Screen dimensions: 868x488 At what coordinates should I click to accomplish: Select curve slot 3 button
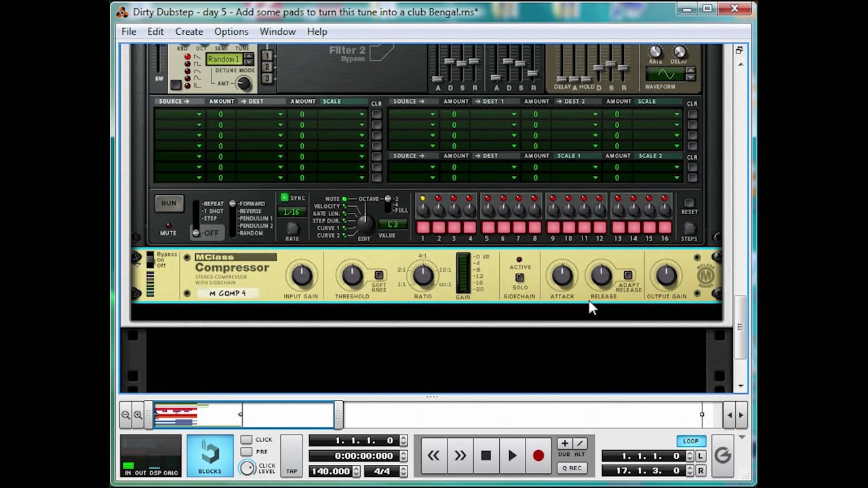pos(267,79)
